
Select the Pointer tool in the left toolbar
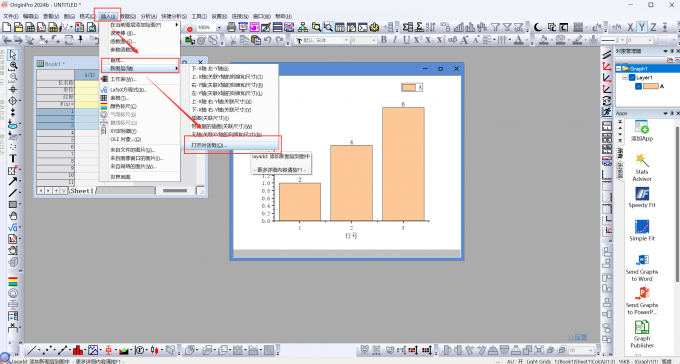click(13, 55)
